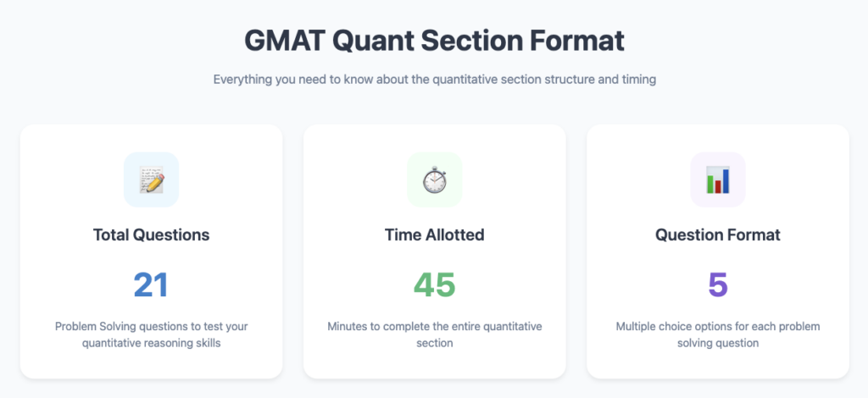Select the Time Allotted heading
868x398 pixels.
pos(435,235)
